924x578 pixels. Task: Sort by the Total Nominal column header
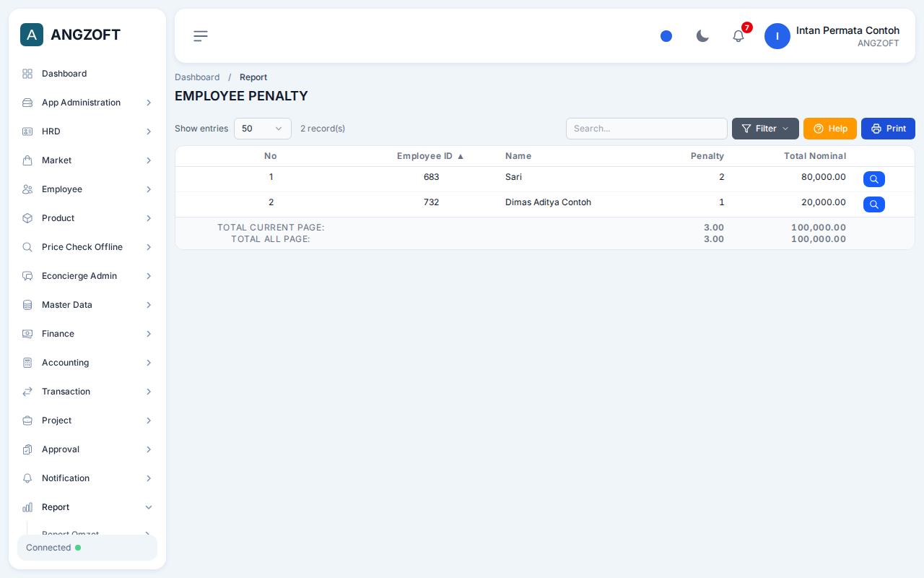(x=815, y=156)
